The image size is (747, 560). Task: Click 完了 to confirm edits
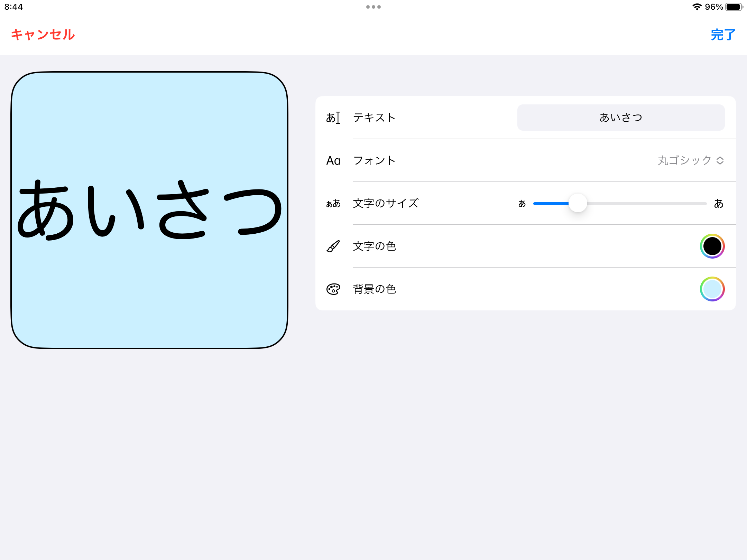pos(722,35)
